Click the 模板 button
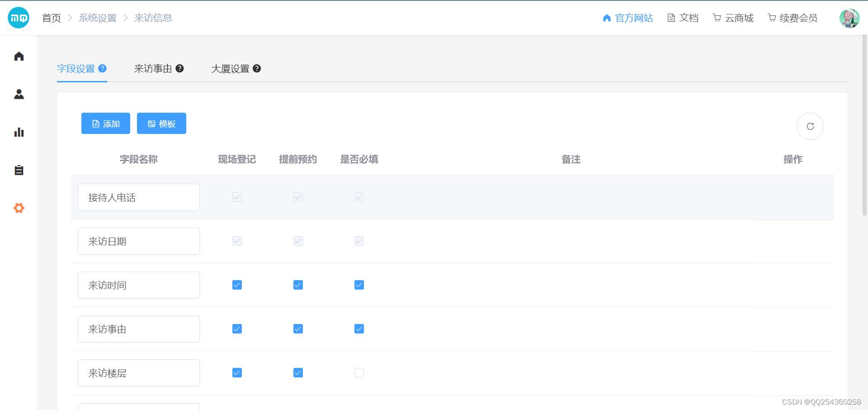868x410 pixels. pos(161,124)
